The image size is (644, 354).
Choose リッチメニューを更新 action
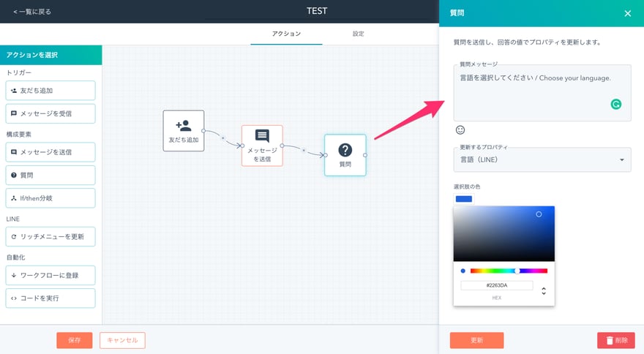[50, 237]
